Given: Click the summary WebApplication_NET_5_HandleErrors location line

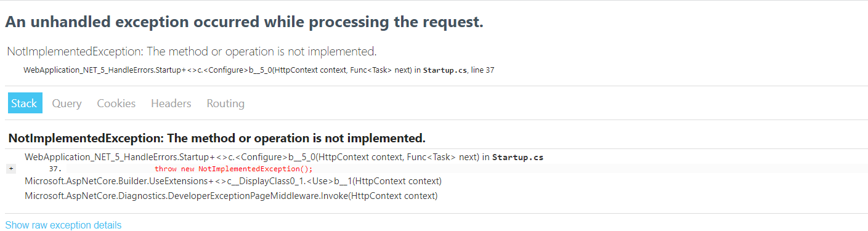Looking at the screenshot, I should pos(259,70).
